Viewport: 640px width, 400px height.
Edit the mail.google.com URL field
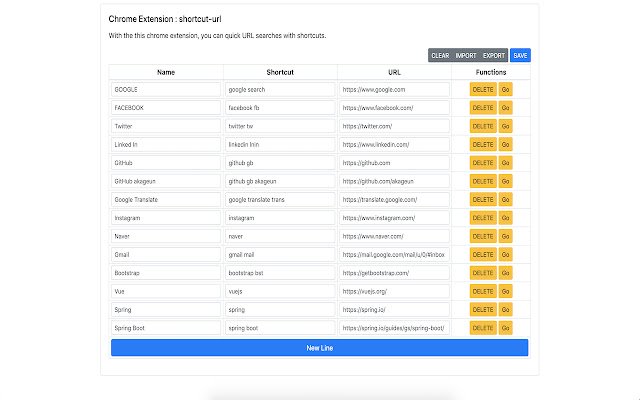(x=394, y=255)
